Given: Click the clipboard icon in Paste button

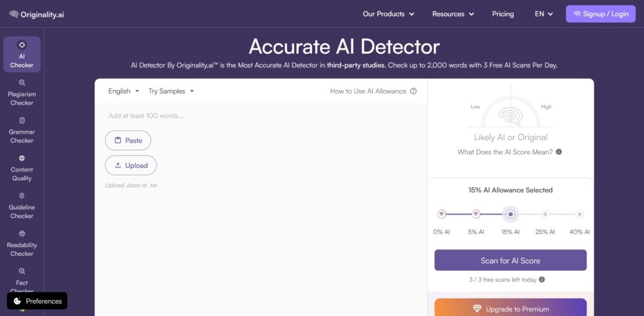Looking at the screenshot, I should click(118, 140).
